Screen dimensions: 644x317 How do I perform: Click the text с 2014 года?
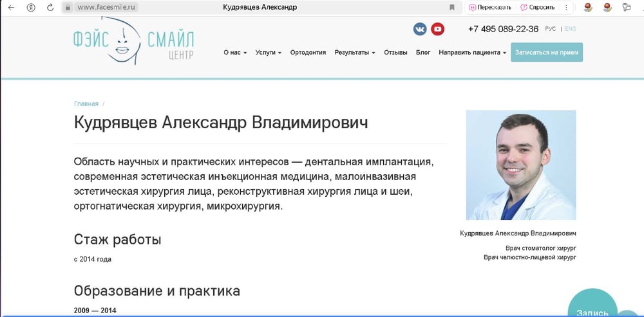[92, 259]
